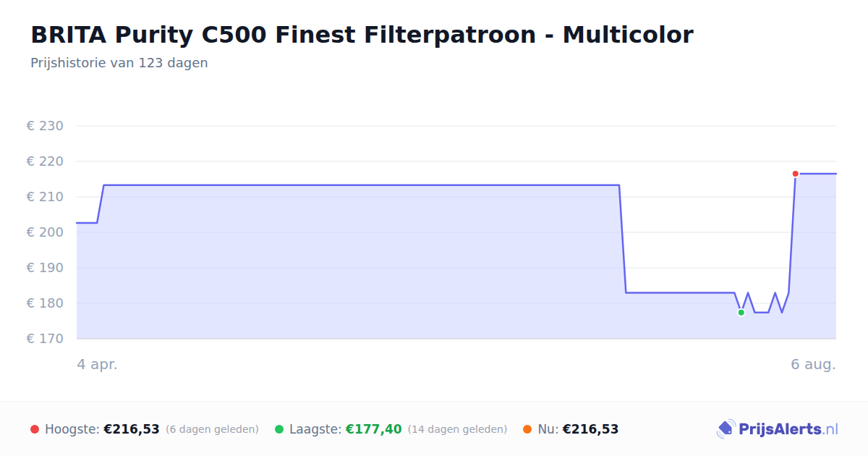
Task: Click the red highest-price dot on the chart
Action: click(795, 174)
